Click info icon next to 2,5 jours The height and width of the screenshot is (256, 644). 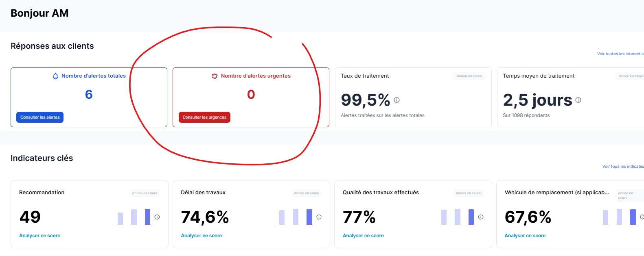pyautogui.click(x=578, y=100)
